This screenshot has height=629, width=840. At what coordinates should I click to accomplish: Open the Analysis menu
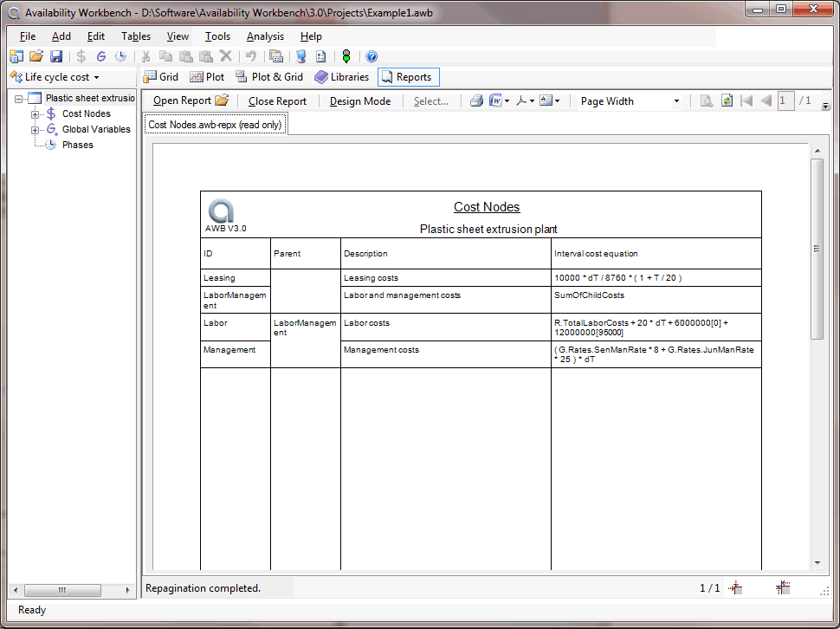click(265, 36)
